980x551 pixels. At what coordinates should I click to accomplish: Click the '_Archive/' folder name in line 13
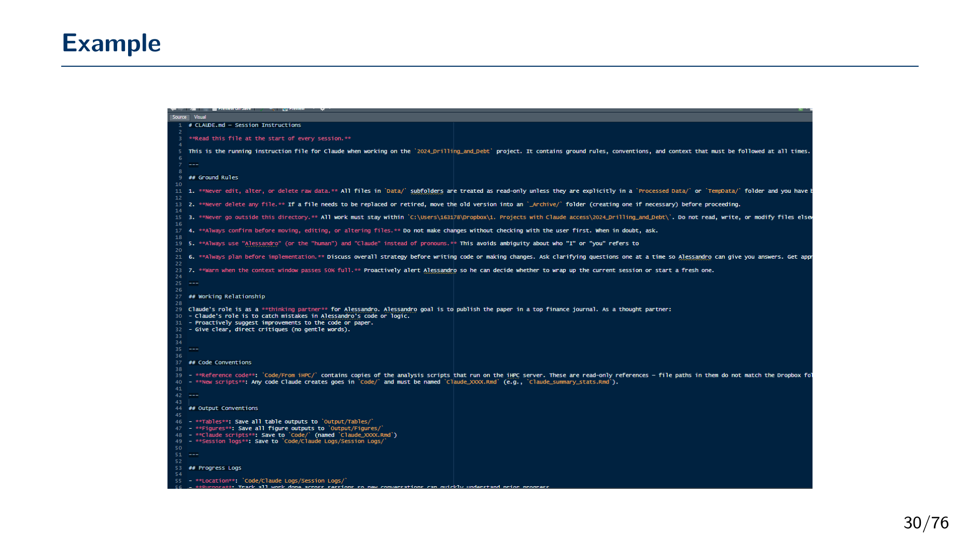click(x=544, y=205)
